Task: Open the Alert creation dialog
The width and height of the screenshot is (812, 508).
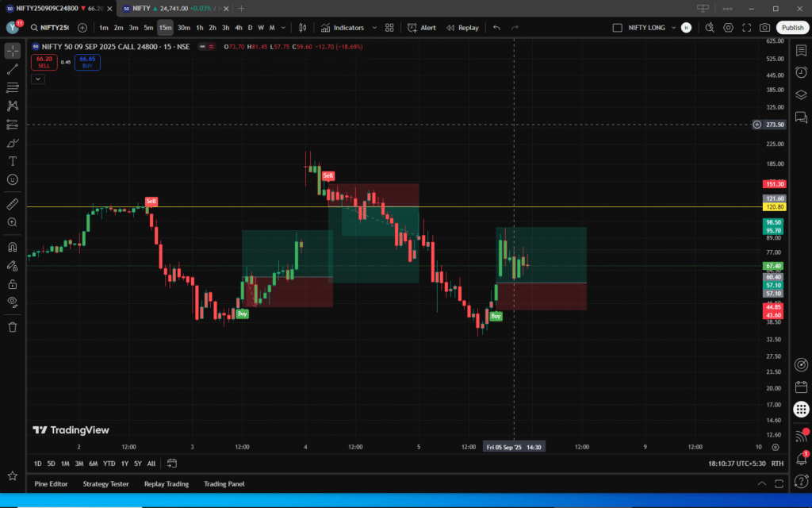Action: tap(421, 28)
